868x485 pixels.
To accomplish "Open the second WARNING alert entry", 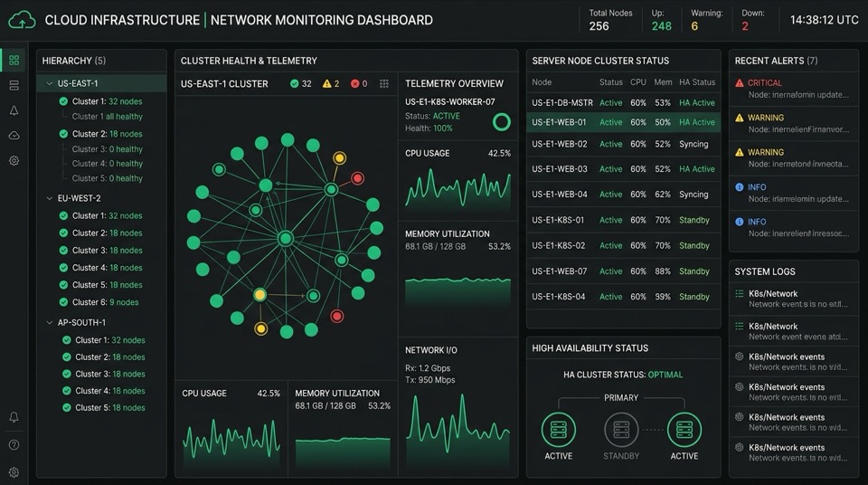I will point(793,158).
